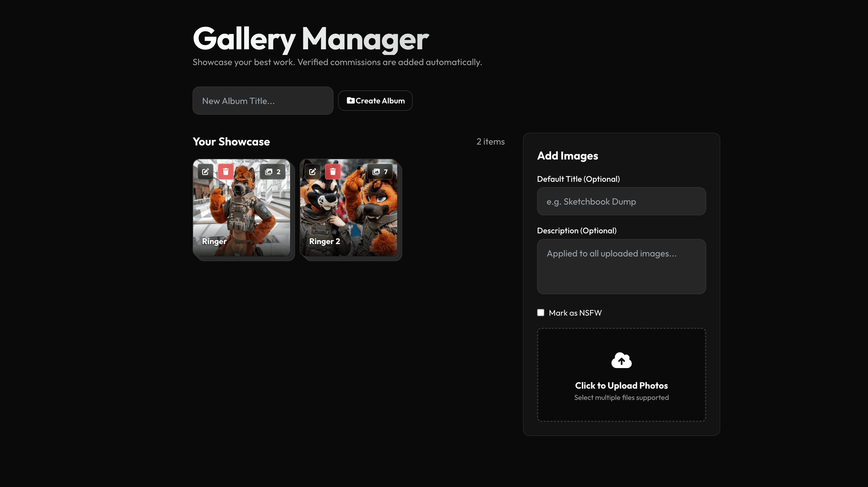Edit the Ringer 2 album pencil icon

[312, 171]
